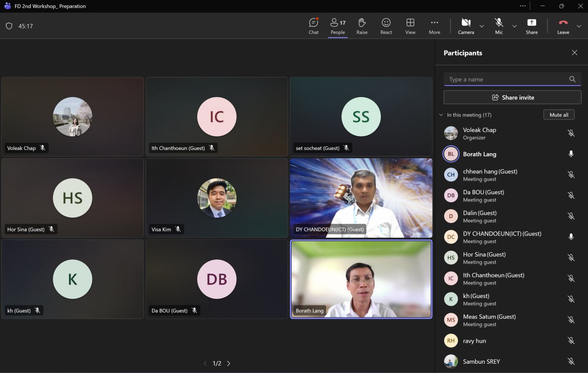Open More actions in meeting toolbar

[434, 26]
